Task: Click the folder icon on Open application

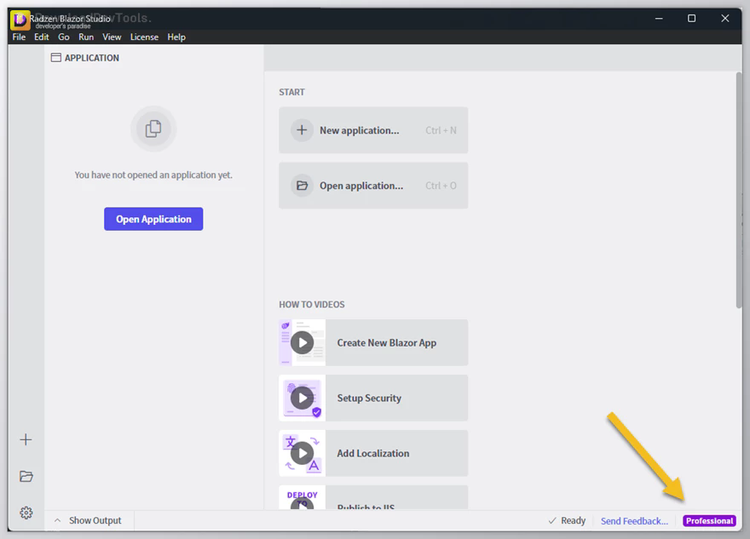Action: [x=302, y=186]
